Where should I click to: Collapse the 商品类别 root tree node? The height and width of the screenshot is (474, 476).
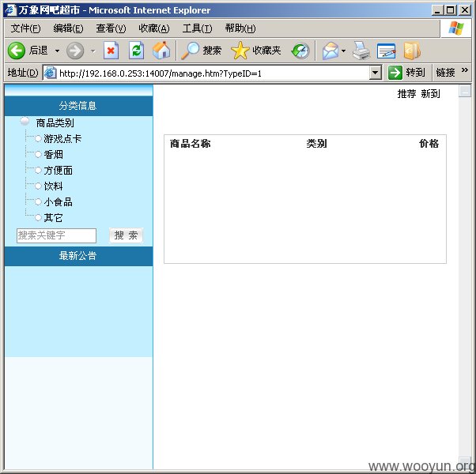25,121
